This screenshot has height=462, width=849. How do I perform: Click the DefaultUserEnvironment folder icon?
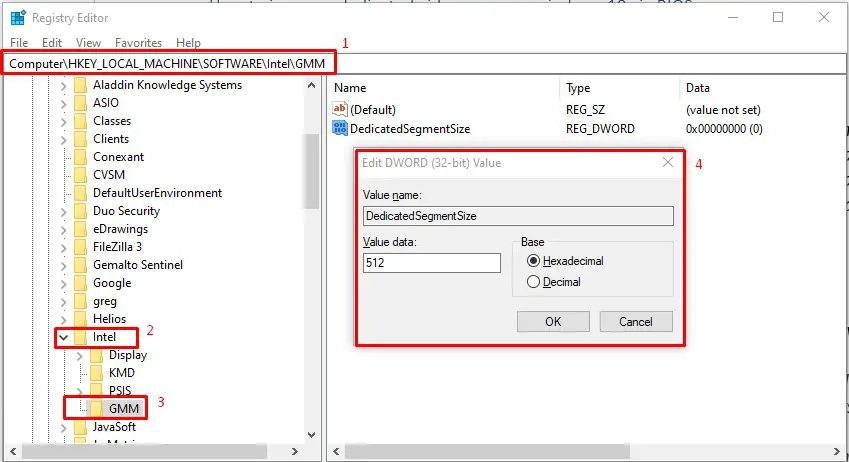click(80, 193)
